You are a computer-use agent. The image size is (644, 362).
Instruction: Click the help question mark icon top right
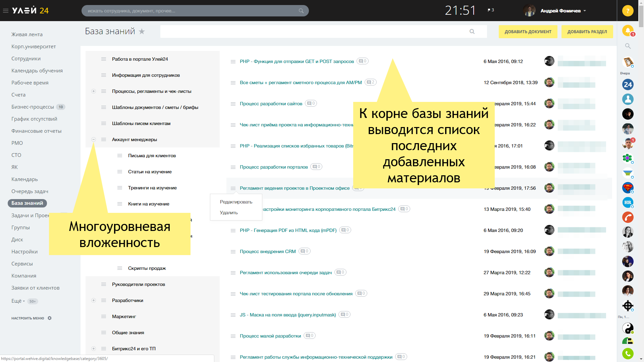[628, 10]
